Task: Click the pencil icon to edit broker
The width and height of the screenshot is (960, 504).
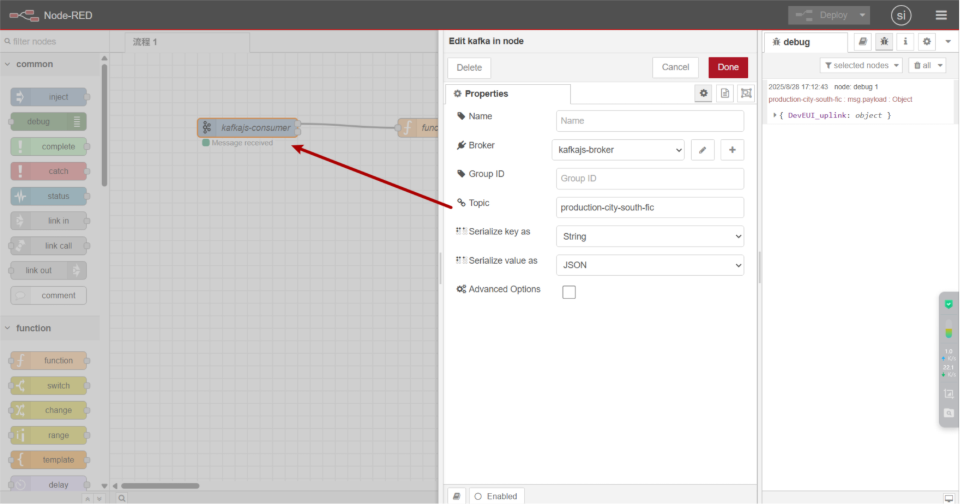Action: [x=703, y=150]
